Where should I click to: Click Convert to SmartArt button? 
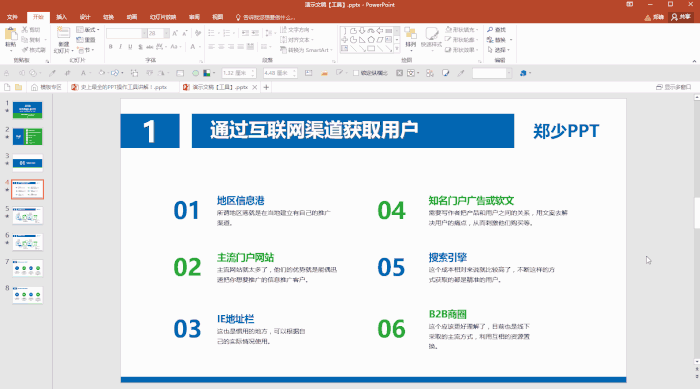tap(306, 50)
